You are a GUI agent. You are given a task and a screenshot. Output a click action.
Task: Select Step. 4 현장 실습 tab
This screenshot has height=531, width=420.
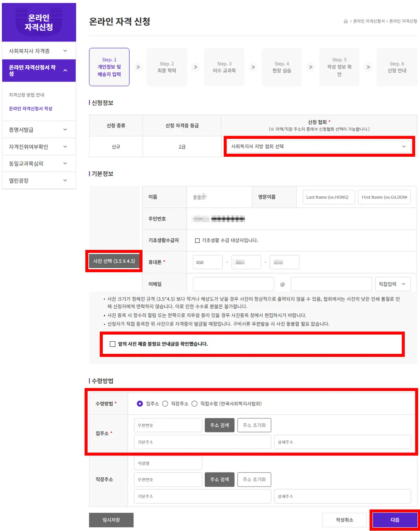coord(282,67)
